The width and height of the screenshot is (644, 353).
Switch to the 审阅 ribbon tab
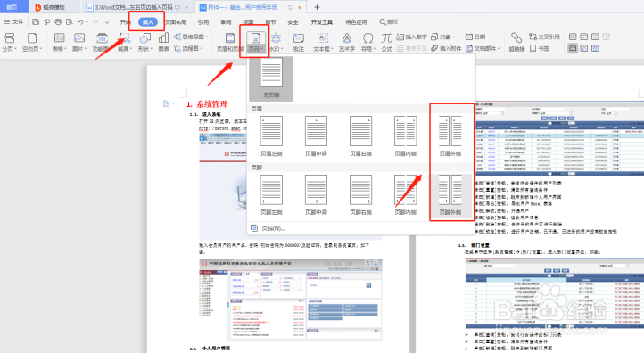tap(226, 22)
